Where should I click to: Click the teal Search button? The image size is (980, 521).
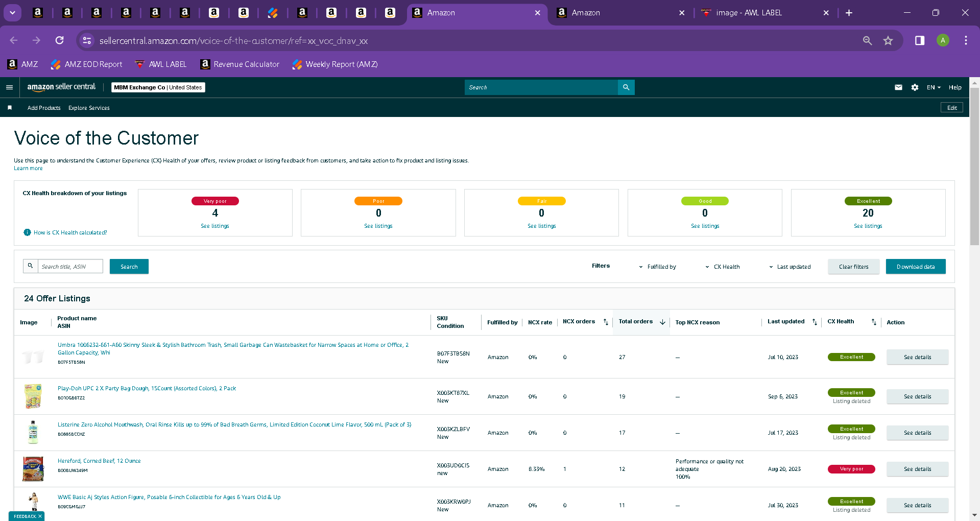[x=129, y=267]
